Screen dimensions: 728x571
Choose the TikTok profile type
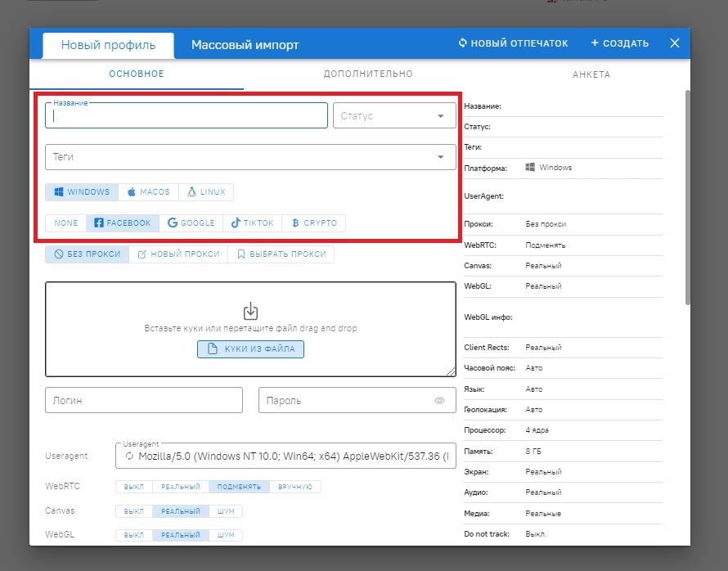[252, 223]
